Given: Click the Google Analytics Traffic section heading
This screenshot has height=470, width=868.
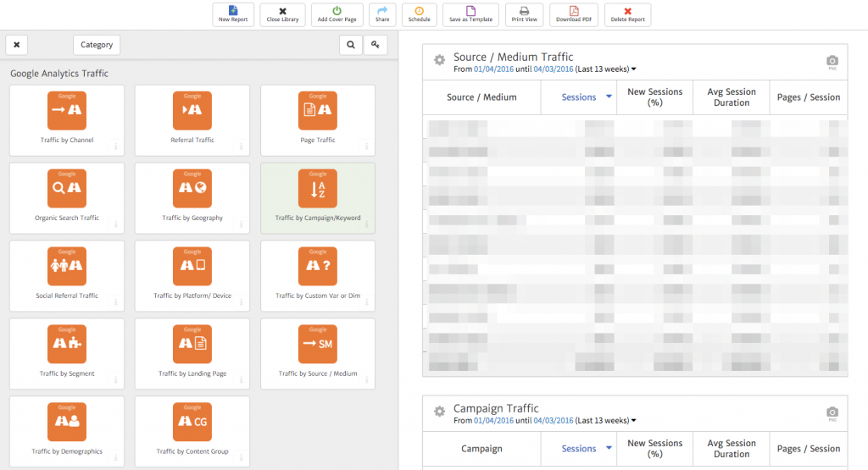Looking at the screenshot, I should (59, 74).
